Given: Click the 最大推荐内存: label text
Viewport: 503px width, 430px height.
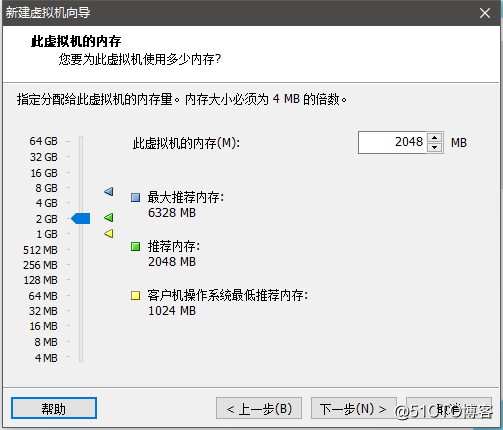Looking at the screenshot, I should click(x=186, y=197).
